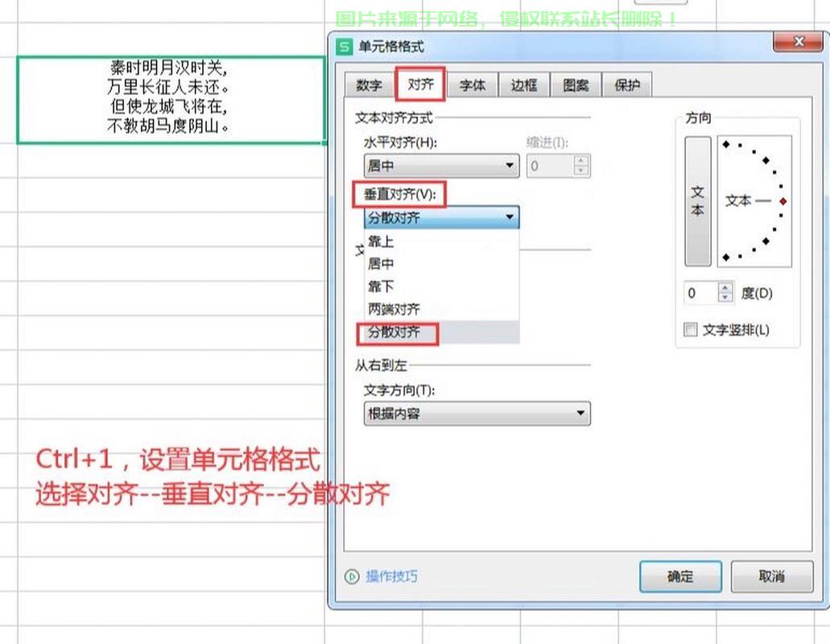Viewport: 830px width, 644px height.
Task: Click the vertical 文本 orientation button
Action: coord(698,201)
